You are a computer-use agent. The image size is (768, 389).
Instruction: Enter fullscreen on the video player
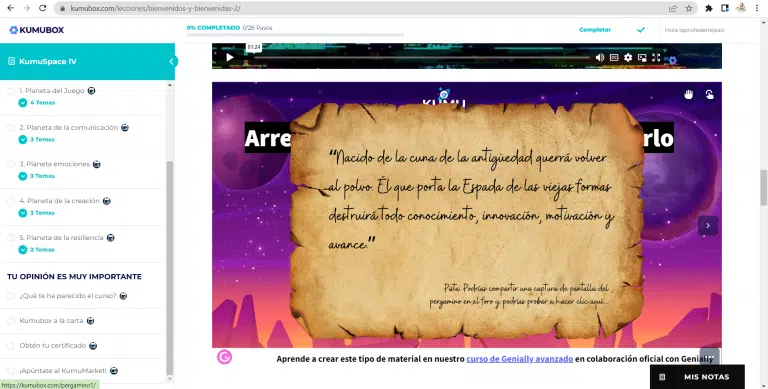(656, 57)
